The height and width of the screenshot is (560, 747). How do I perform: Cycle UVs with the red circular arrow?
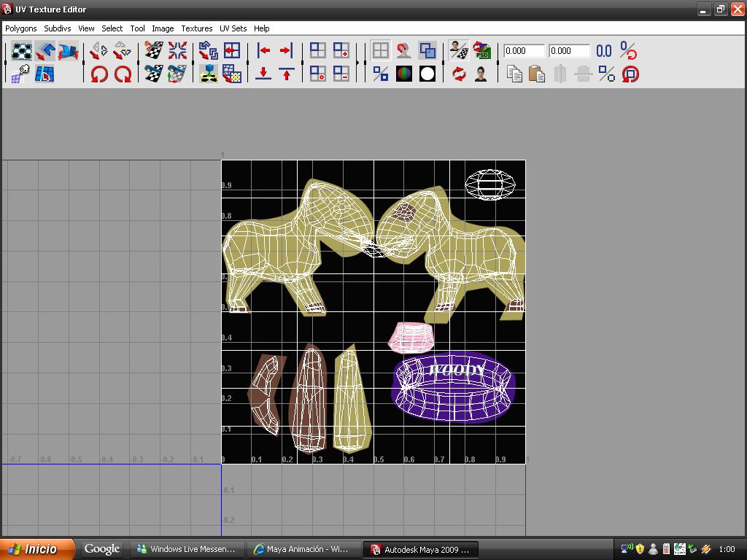coord(630,74)
